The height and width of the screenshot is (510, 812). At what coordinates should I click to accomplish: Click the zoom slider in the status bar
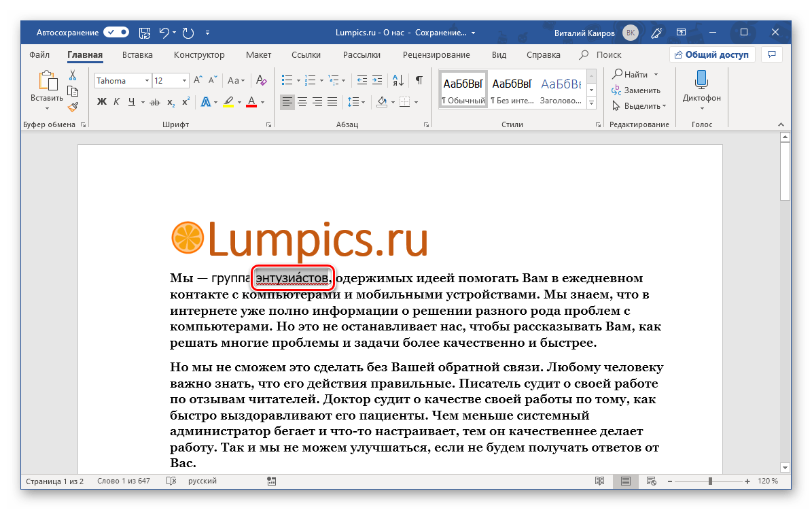[x=710, y=481]
